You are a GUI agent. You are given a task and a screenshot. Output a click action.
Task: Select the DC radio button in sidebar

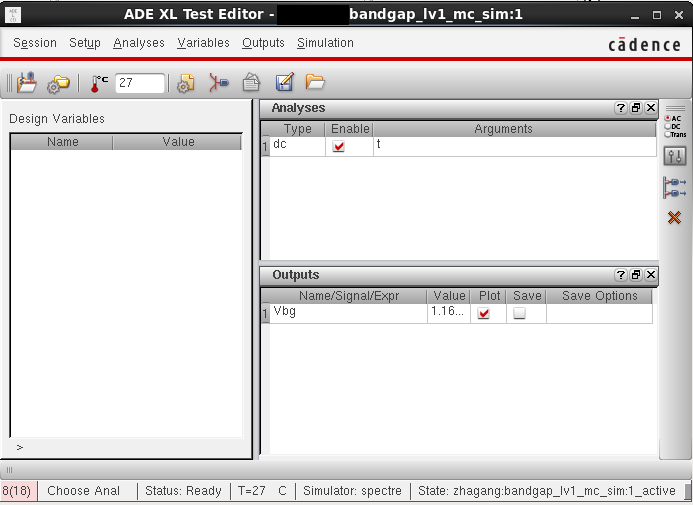[668, 126]
